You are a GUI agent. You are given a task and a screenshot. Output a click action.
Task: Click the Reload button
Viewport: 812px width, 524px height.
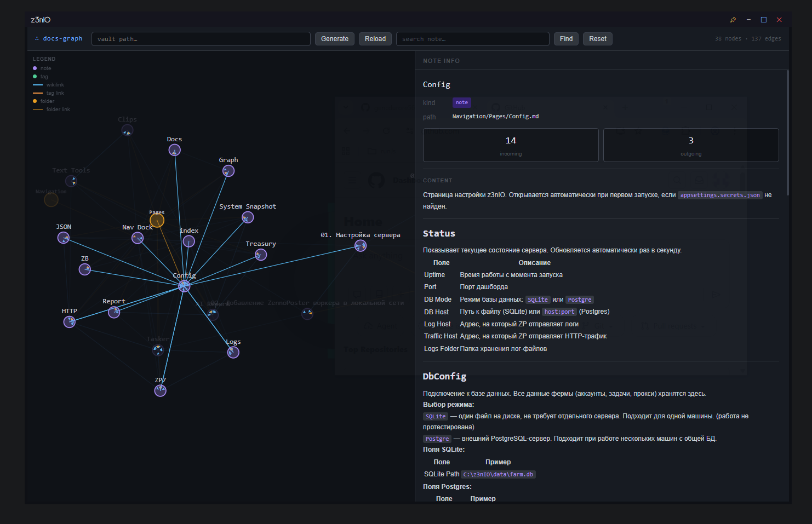[x=375, y=39]
